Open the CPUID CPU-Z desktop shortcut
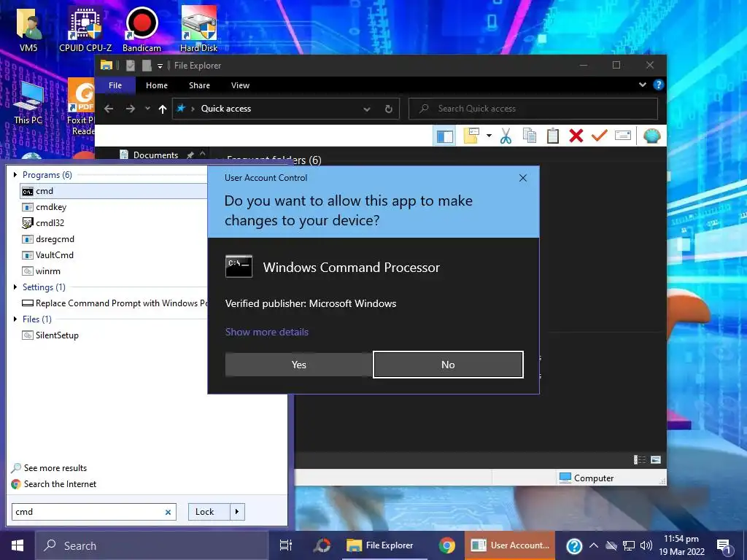Screen dimensions: 747x560 click(85, 29)
